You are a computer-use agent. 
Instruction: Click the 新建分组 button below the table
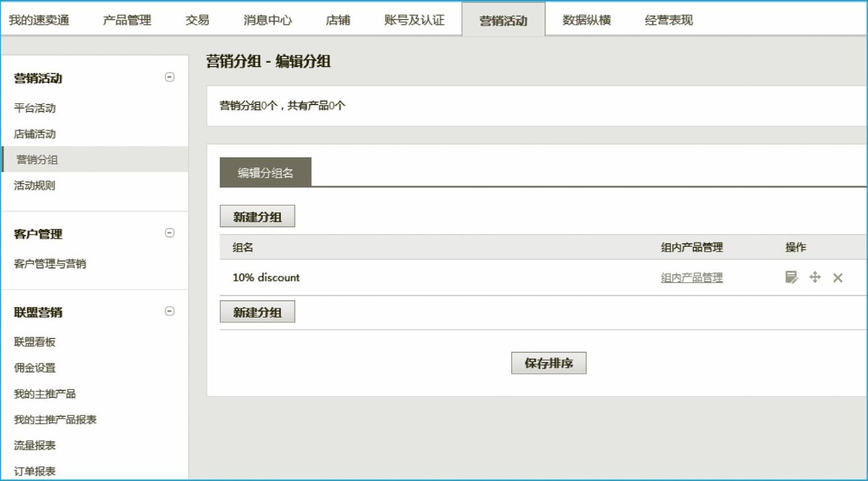(258, 312)
